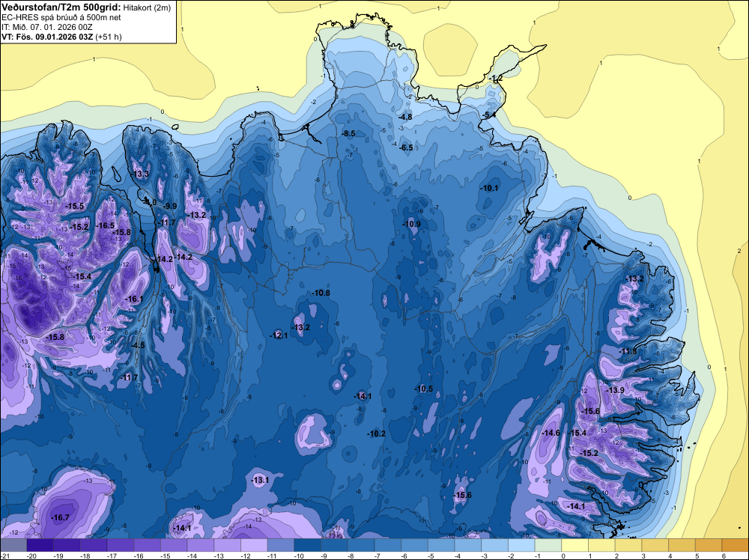The image size is (749, 560).
Task: Click the -10.2 temperature value
Action: pos(376,434)
